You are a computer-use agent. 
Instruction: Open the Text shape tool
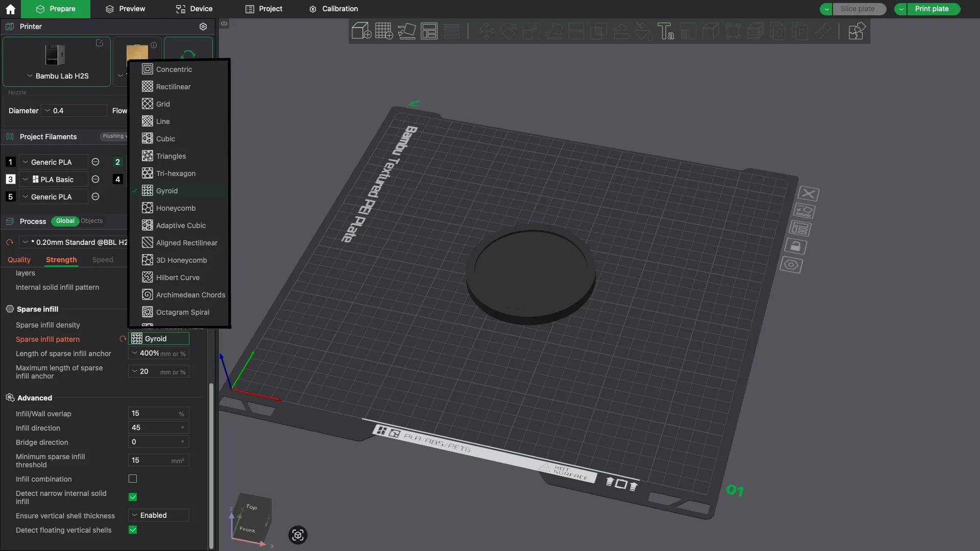click(666, 31)
